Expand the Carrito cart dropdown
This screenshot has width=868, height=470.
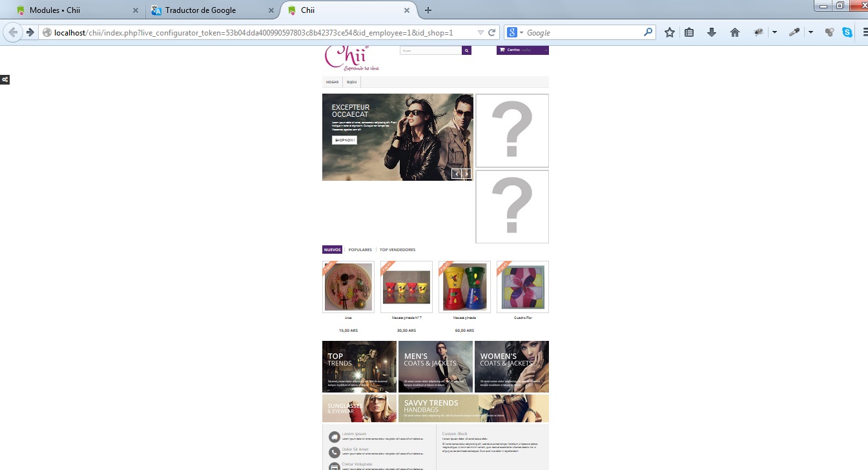pos(522,50)
